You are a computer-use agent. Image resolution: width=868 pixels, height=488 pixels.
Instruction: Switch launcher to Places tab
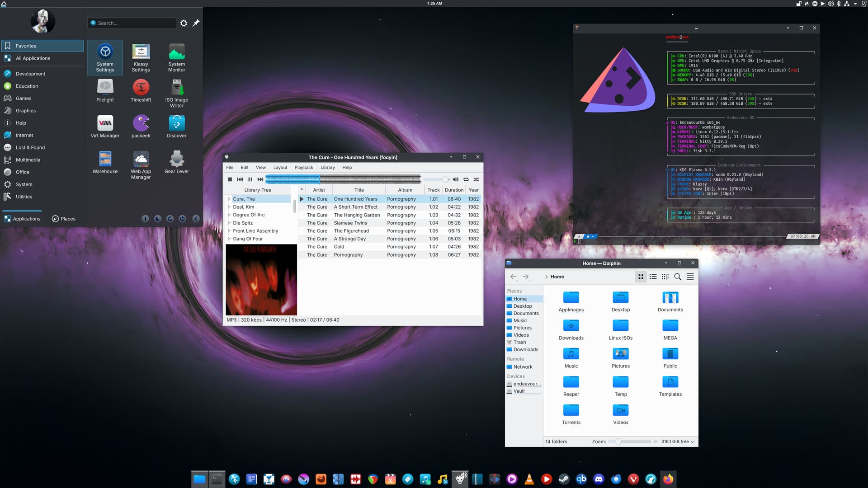tap(63, 219)
